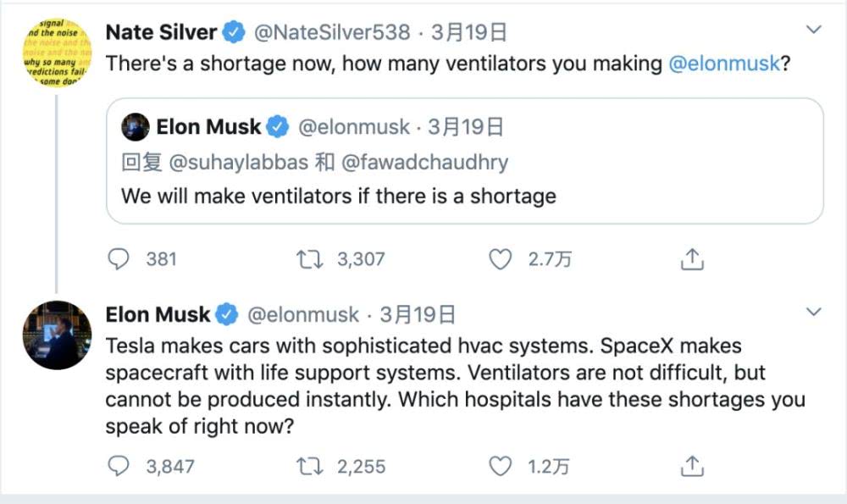Screen dimensions: 847x504
Task: Retweet Elon Musk's hvac systems tweet
Action: click(309, 466)
